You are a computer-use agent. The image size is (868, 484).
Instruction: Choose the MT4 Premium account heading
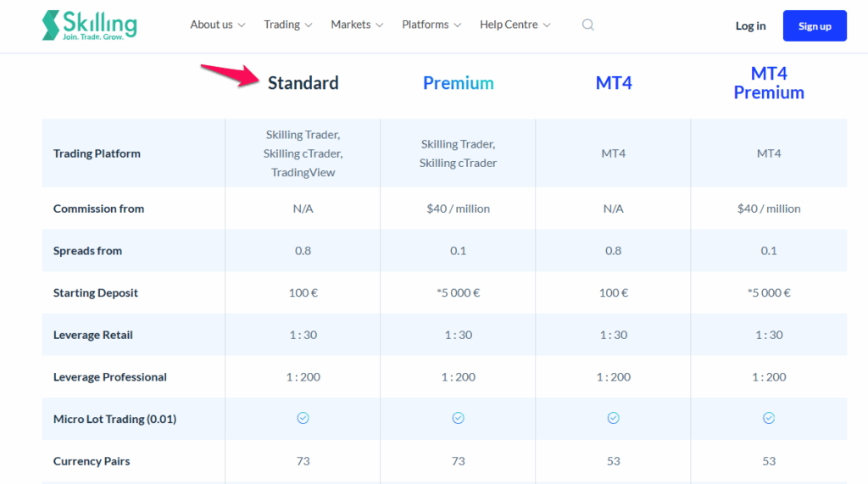click(x=768, y=83)
